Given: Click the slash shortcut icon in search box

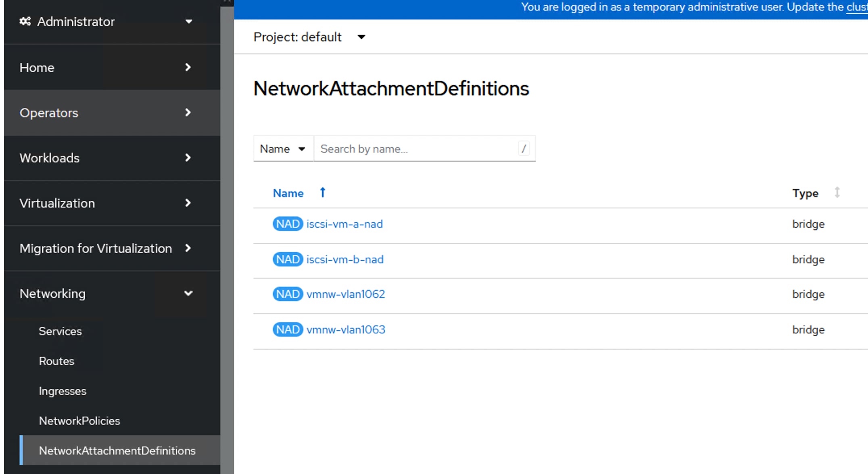Looking at the screenshot, I should coord(524,149).
